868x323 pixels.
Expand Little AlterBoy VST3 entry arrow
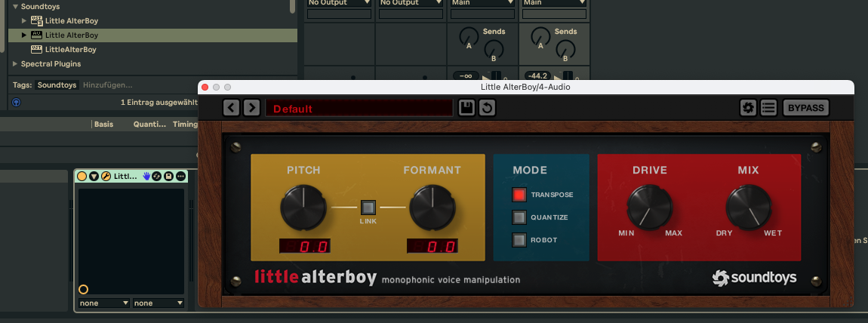[x=24, y=21]
